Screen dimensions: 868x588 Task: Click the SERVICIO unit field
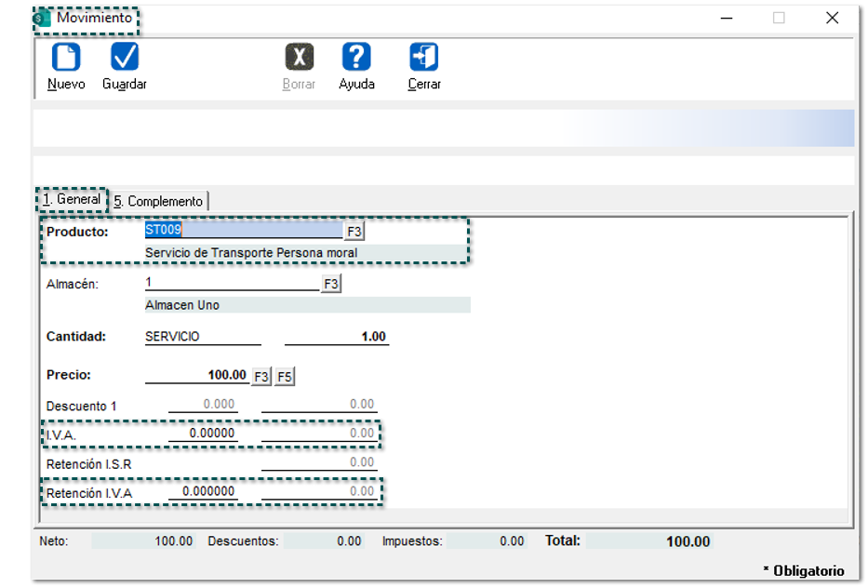click(x=203, y=337)
